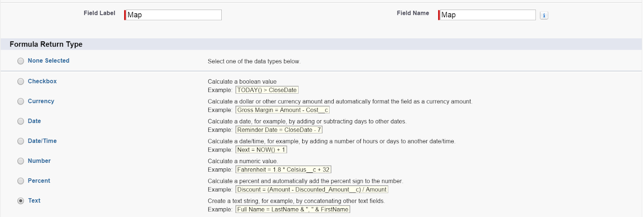Click the Number label text
This screenshot has width=644, height=217.
(39, 161)
